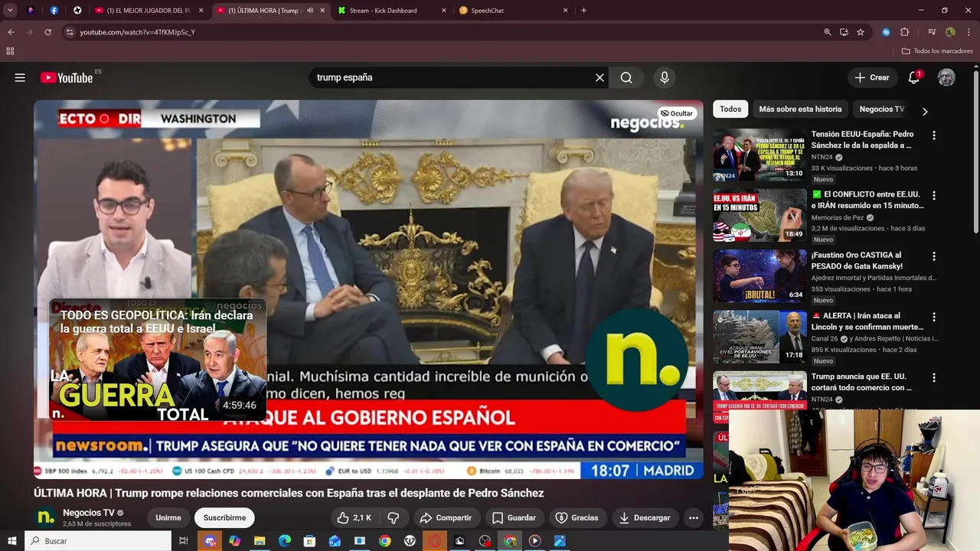The width and height of the screenshot is (980, 551).
Task: Open '¡Faustino Oro CASTIGA al PESADO' title
Action: tap(857, 260)
